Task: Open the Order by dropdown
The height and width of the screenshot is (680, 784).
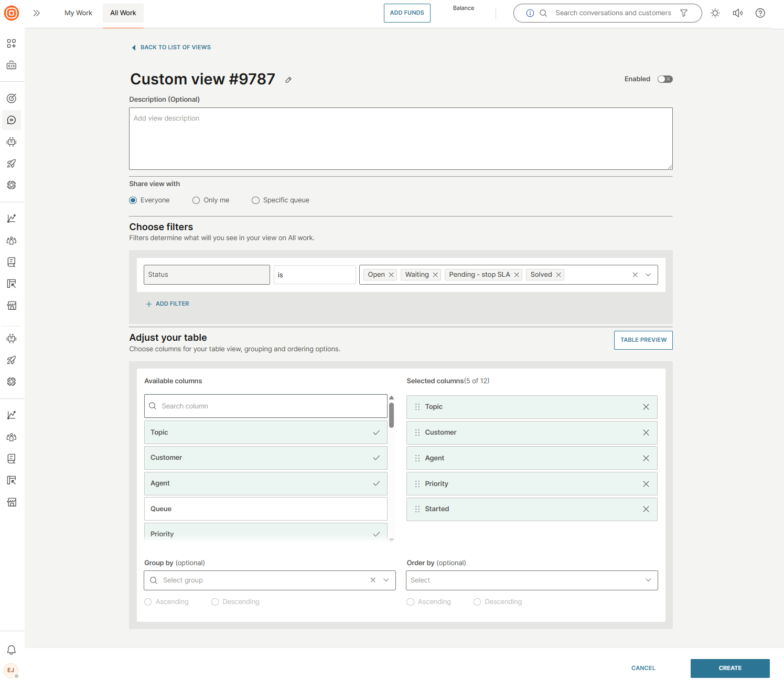Action: coord(531,580)
